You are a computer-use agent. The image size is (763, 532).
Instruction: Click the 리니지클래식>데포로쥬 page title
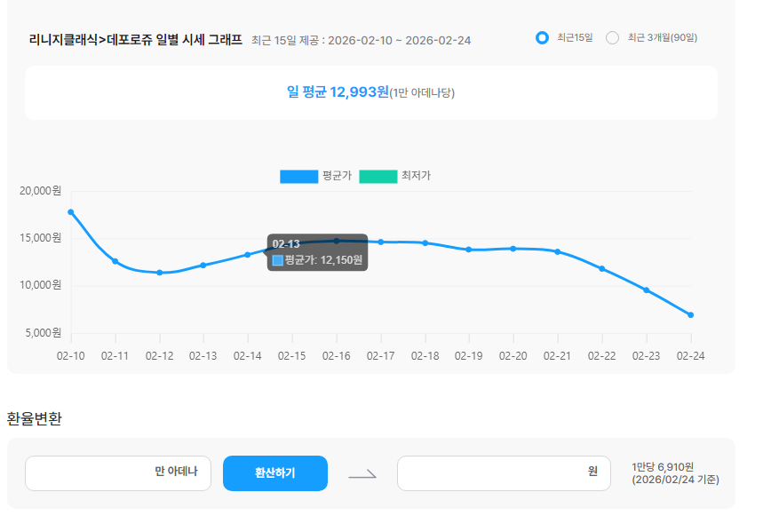(133, 40)
